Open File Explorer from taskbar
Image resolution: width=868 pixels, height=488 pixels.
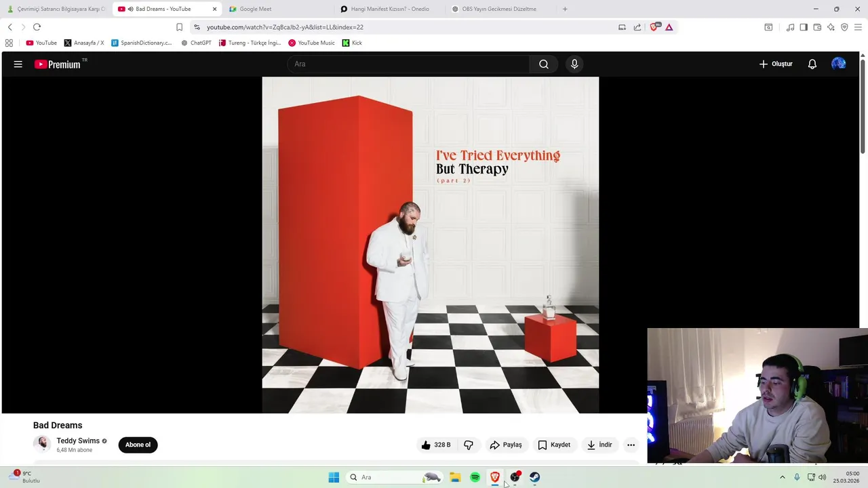click(455, 477)
